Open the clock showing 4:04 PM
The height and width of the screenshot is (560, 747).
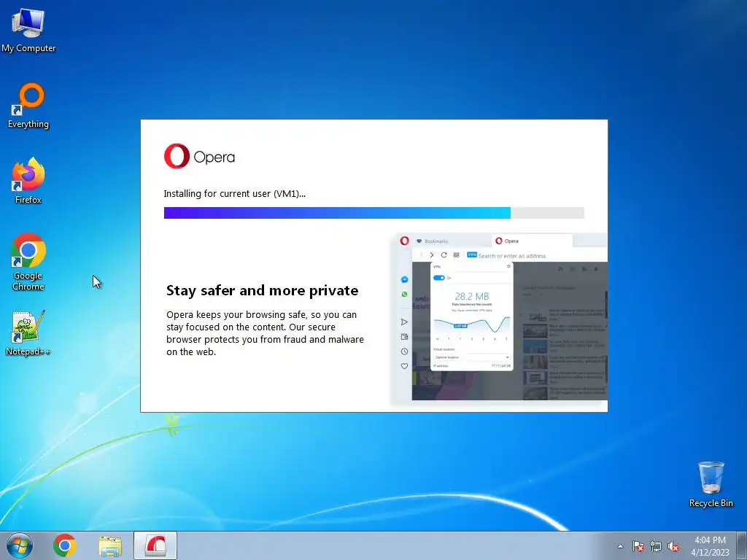click(710, 546)
